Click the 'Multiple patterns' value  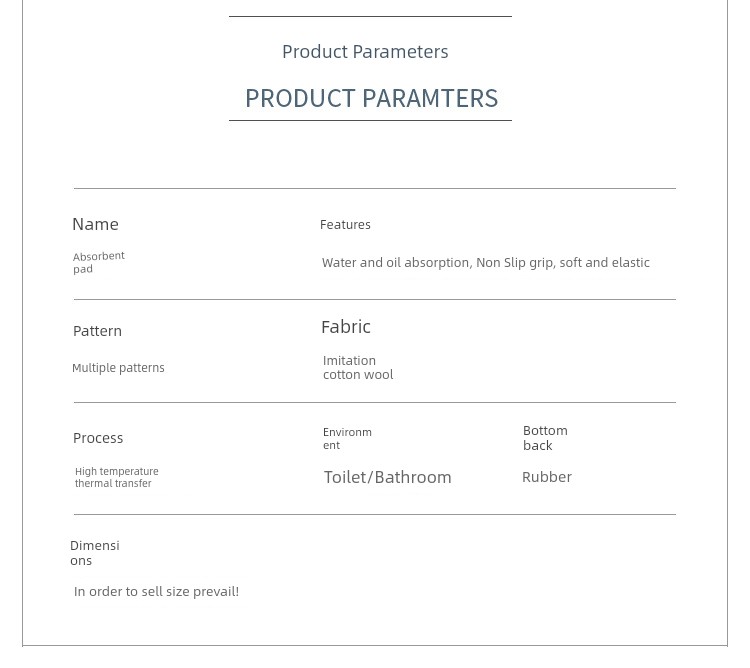pyautogui.click(x=118, y=368)
